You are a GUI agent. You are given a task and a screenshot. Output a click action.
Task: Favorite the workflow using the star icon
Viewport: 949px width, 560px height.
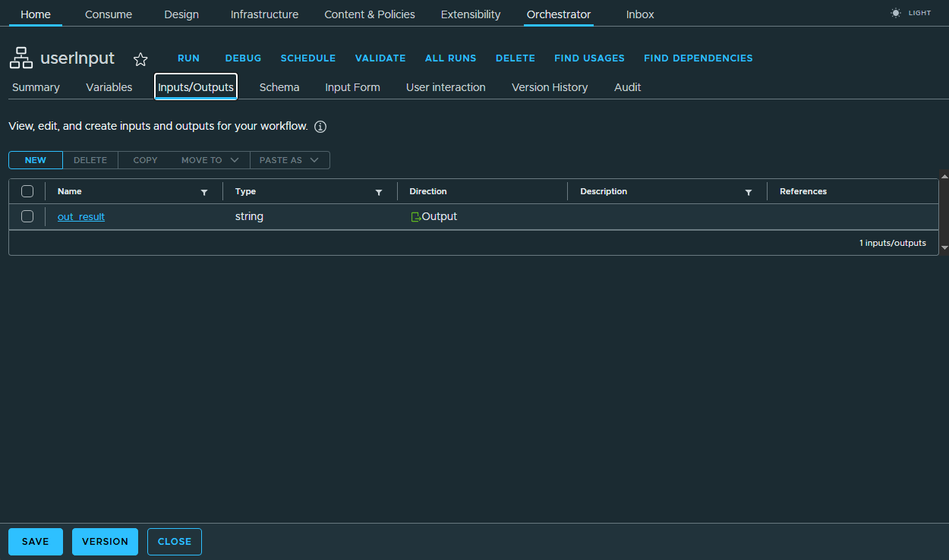tap(140, 58)
